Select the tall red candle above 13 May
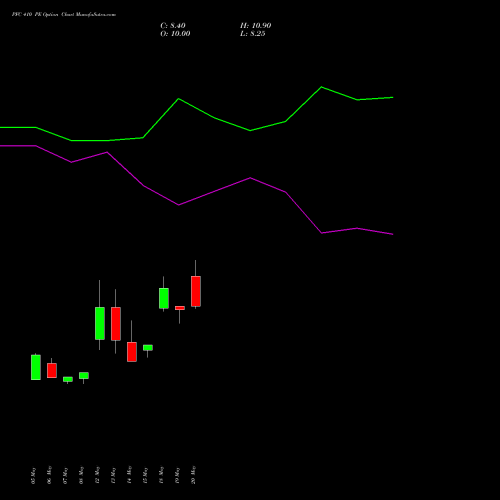The width and height of the screenshot is (500, 500). (x=116, y=324)
